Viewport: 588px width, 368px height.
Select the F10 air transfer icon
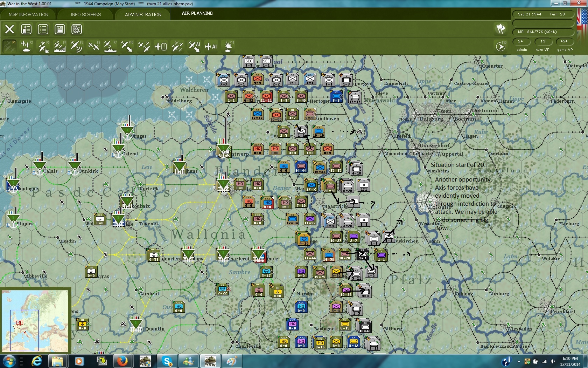click(x=127, y=46)
